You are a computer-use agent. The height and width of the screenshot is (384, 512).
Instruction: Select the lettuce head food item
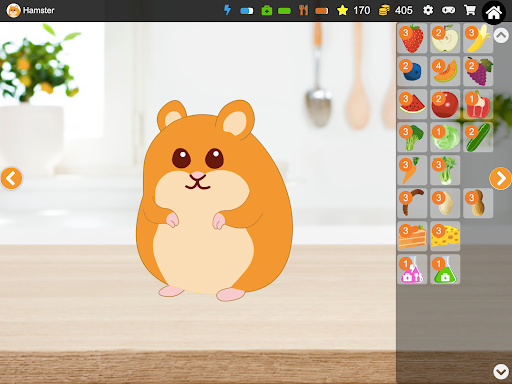coord(445,137)
